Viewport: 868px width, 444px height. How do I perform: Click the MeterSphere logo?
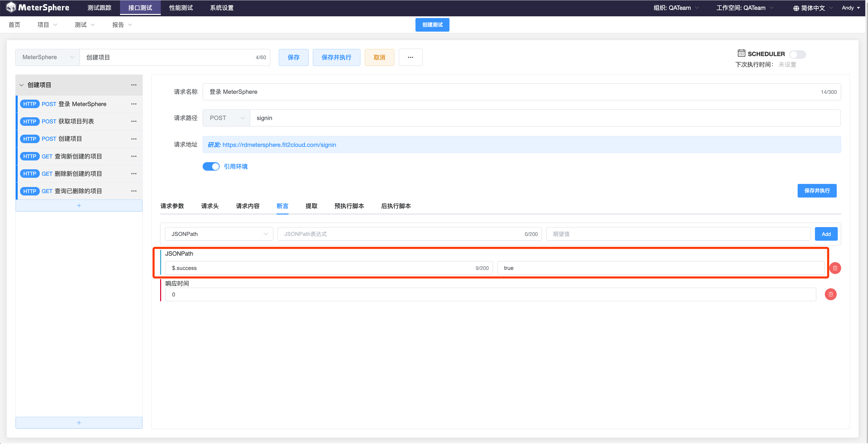pos(37,7)
